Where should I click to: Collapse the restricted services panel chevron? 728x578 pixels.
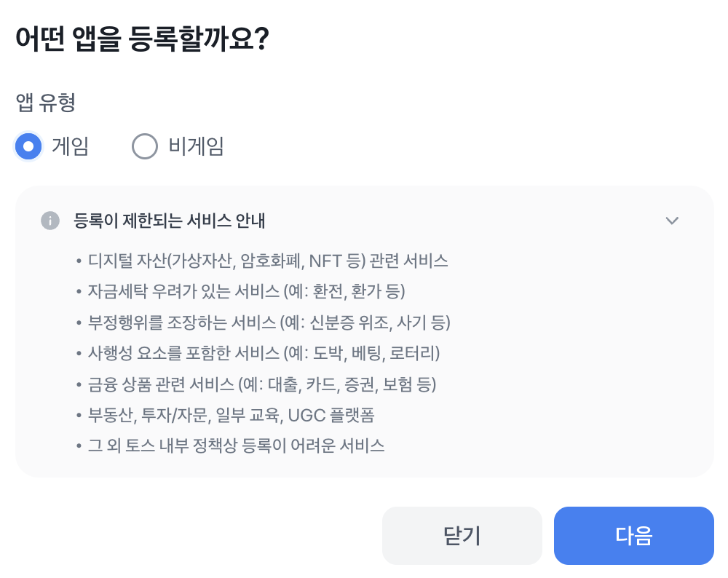[x=672, y=221]
